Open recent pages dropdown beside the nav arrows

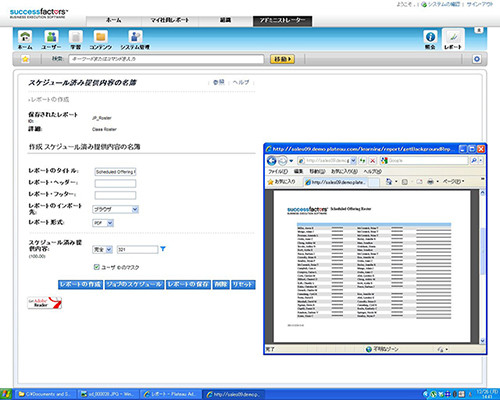click(x=291, y=161)
